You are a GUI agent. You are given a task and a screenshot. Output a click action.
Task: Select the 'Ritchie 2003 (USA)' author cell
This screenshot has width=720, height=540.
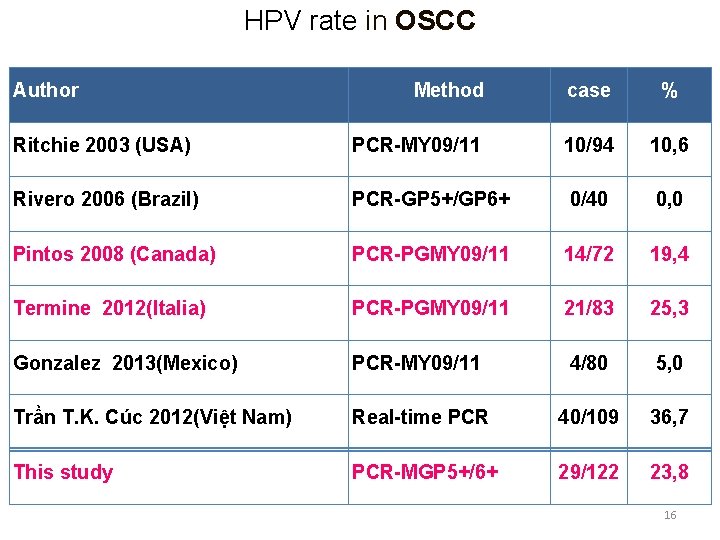[101, 145]
